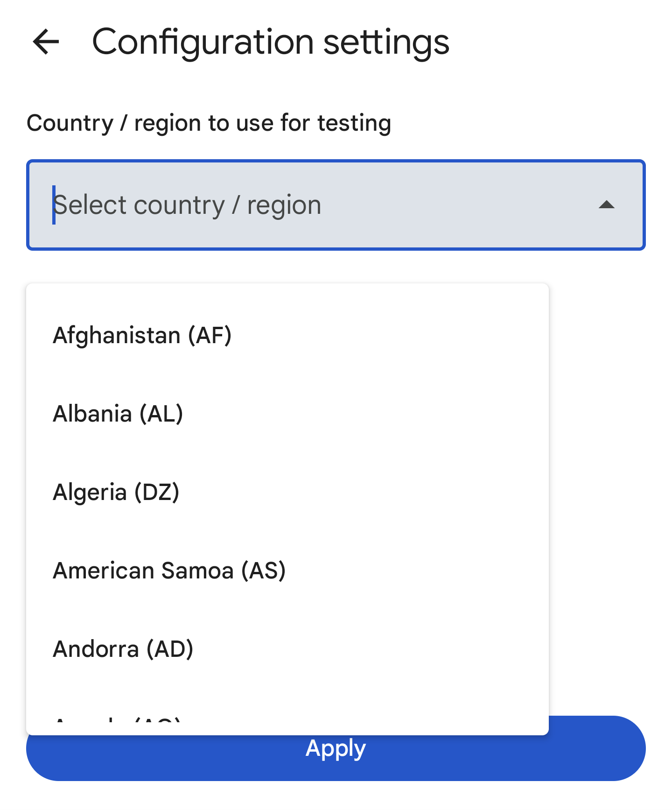Click the Configuration settings title
Image resolution: width=672 pixels, height=810 pixels.
(x=271, y=42)
